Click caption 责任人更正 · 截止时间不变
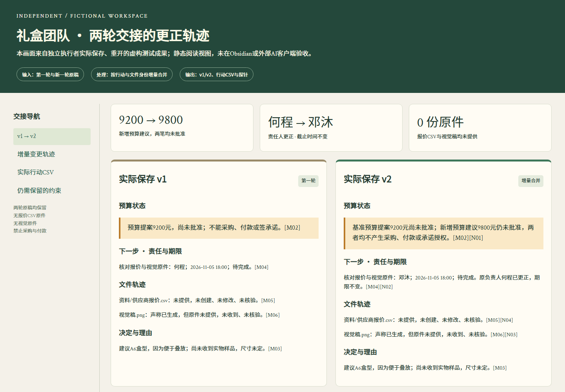565x392 pixels. pyautogui.click(x=298, y=137)
